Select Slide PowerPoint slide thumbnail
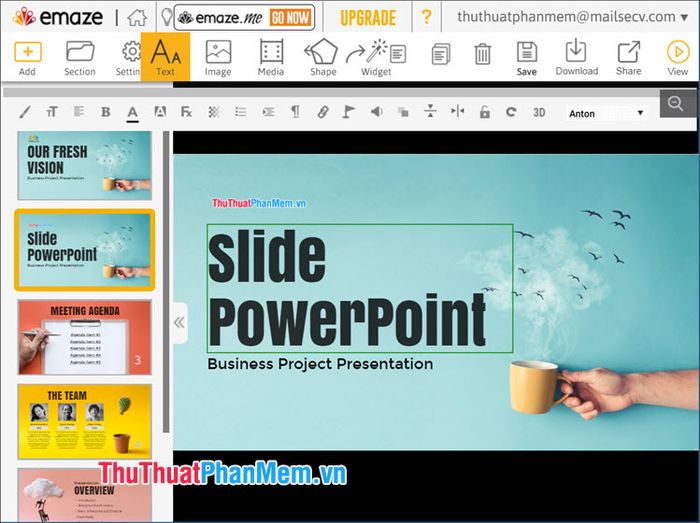The image size is (700, 523). tap(84, 250)
